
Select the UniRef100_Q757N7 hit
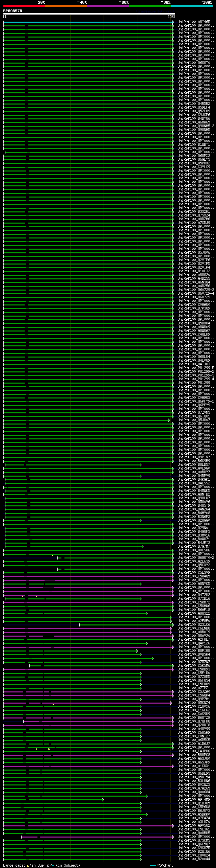194,662
